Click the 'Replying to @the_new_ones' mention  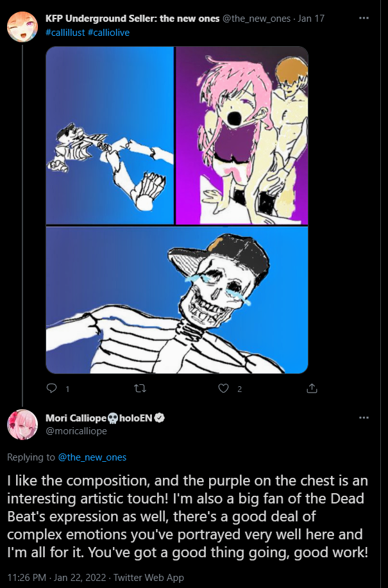pos(92,457)
